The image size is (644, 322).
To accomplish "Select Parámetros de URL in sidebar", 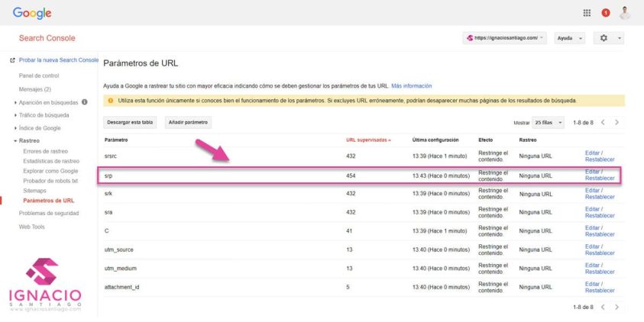I will pyautogui.click(x=49, y=201).
